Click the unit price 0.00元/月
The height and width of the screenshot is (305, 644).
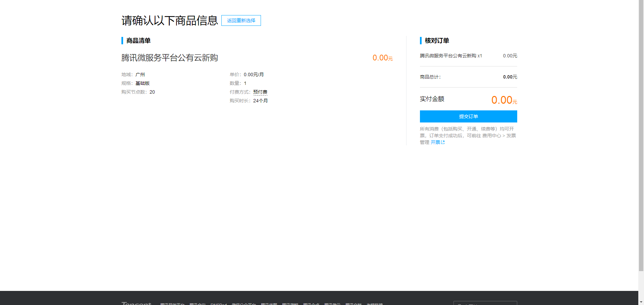tap(254, 74)
